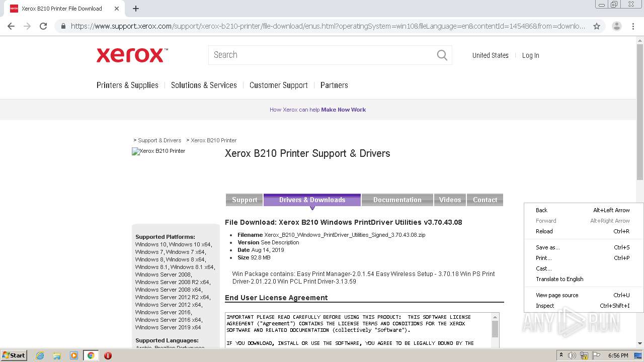This screenshot has height=362, width=644.
Task: Click the Xerox B210 Printer breadcrumb
Action: point(213,140)
